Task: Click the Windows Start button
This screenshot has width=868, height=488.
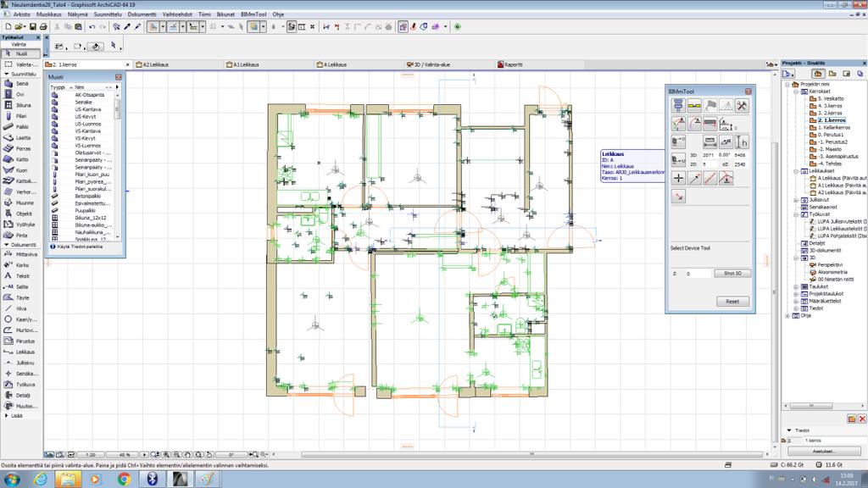Action: point(12,480)
